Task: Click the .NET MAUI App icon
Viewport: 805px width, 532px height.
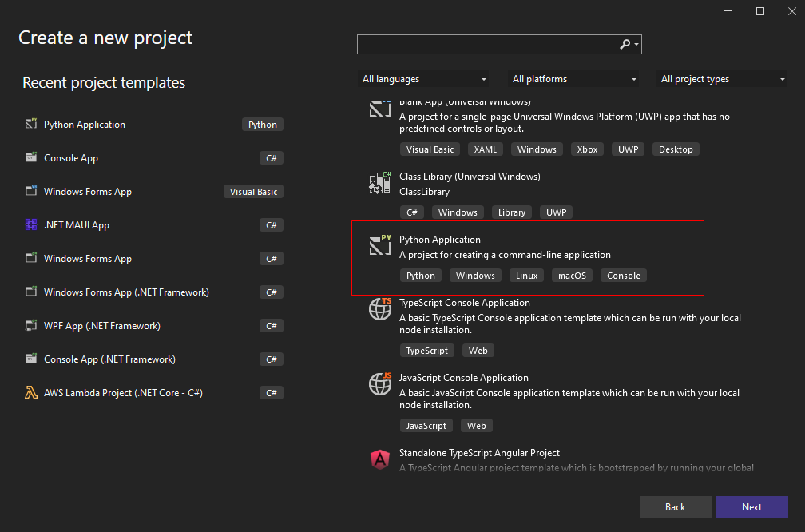Action: 31,224
